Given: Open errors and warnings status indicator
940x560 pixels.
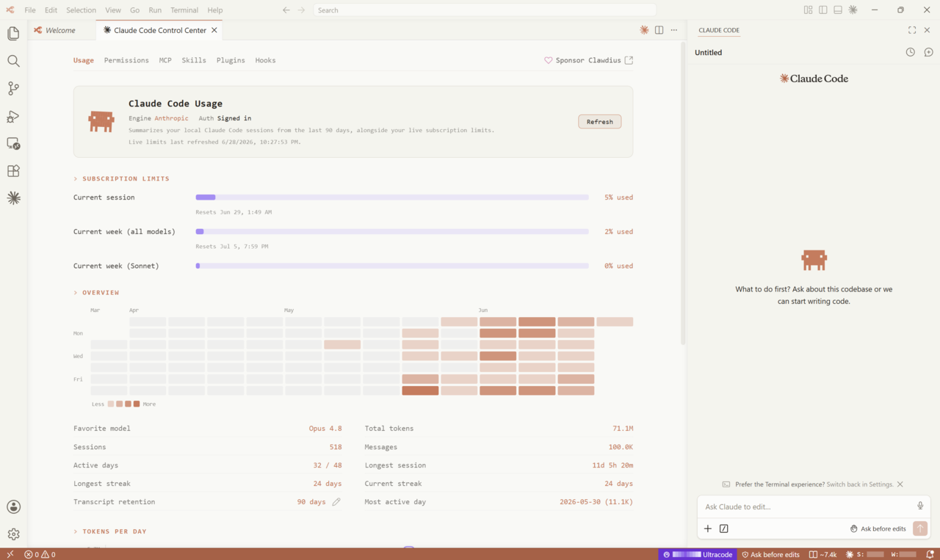Looking at the screenshot, I should (x=40, y=554).
